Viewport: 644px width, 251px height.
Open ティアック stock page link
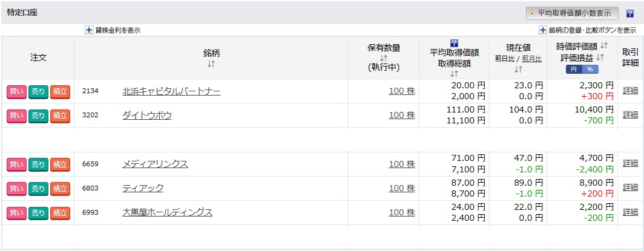143,188
